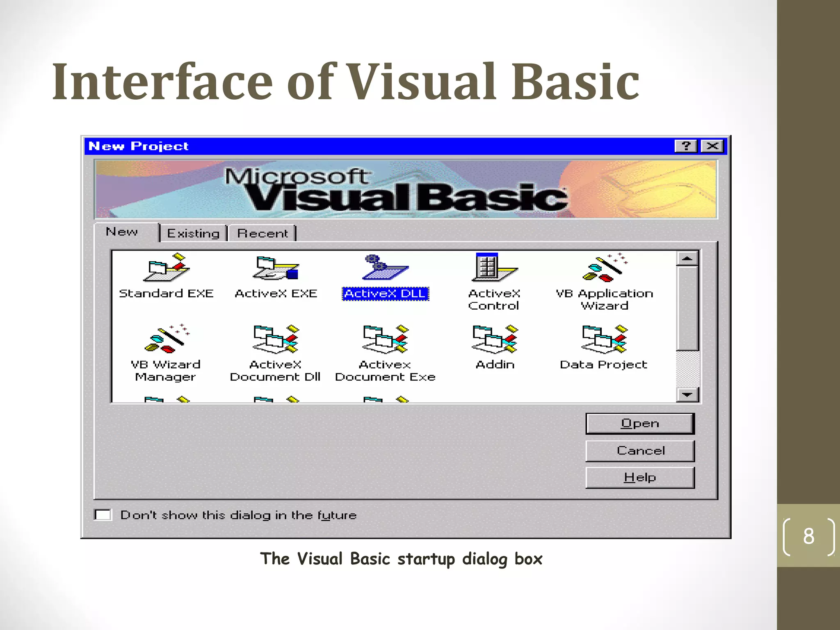The width and height of the screenshot is (840, 630).
Task: Click the Open button
Action: coord(640,424)
